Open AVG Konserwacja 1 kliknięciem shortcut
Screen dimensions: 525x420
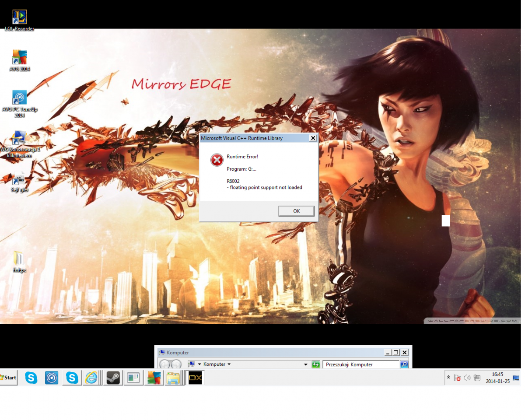pos(20,144)
